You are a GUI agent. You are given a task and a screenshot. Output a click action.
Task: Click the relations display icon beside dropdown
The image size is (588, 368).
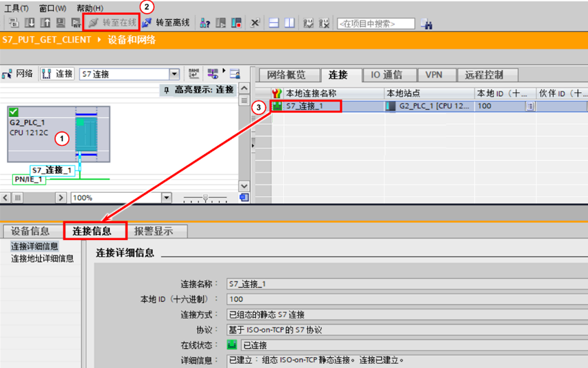pyautogui.click(x=194, y=74)
